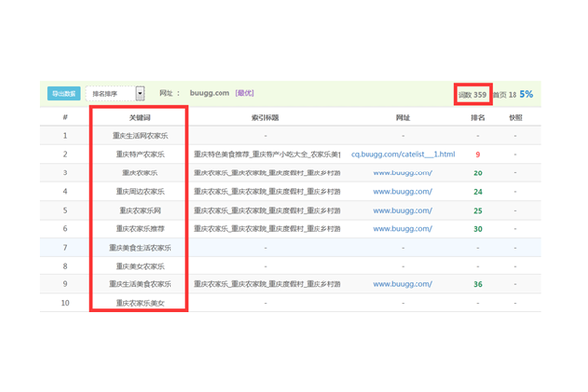Select keyword 重庆农家乐 in row 3
This screenshot has width=588, height=392.
coord(140,172)
